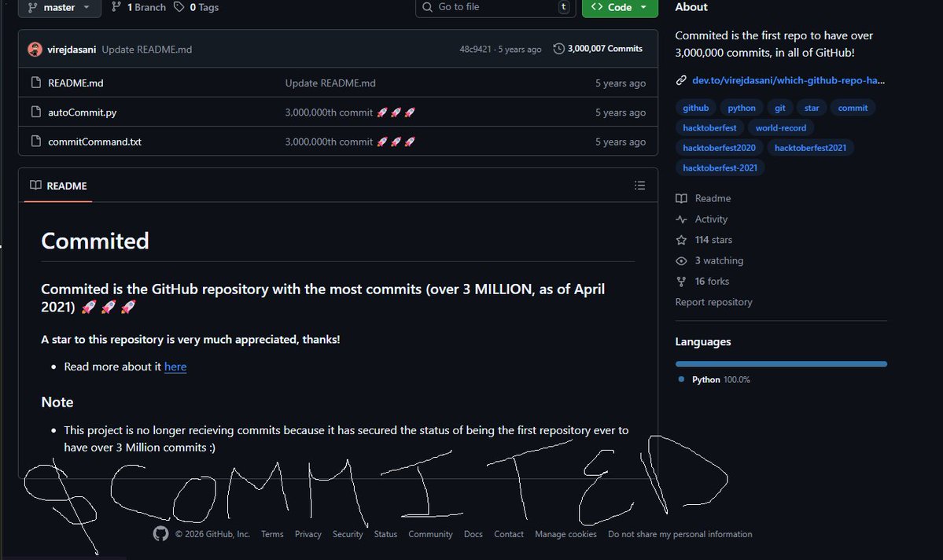
Task: Click Do not share my personal information
Action: [x=680, y=534]
